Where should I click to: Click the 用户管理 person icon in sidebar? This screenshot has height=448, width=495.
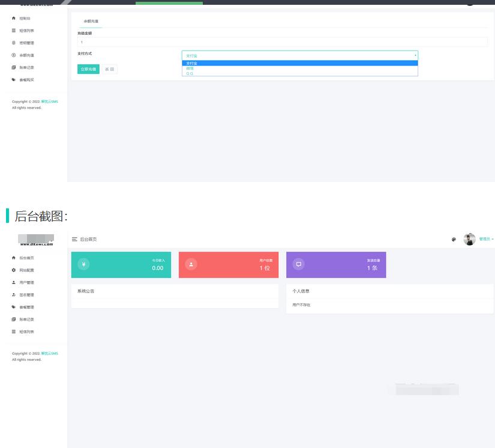pos(14,282)
